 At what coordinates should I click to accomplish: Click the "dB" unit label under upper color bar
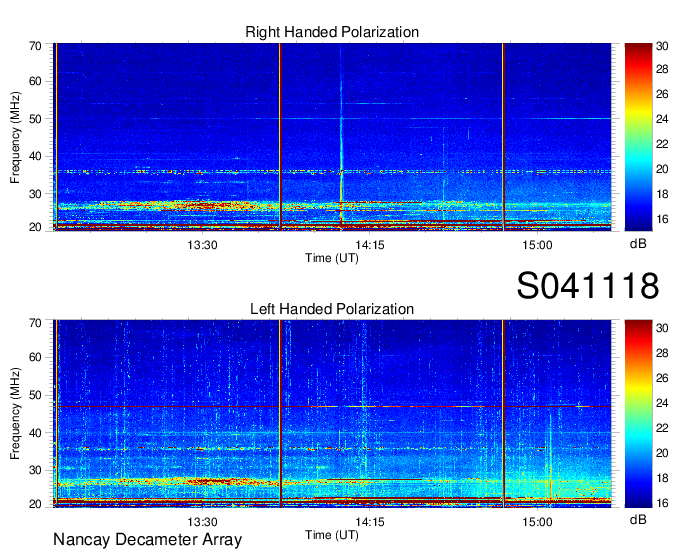(638, 244)
